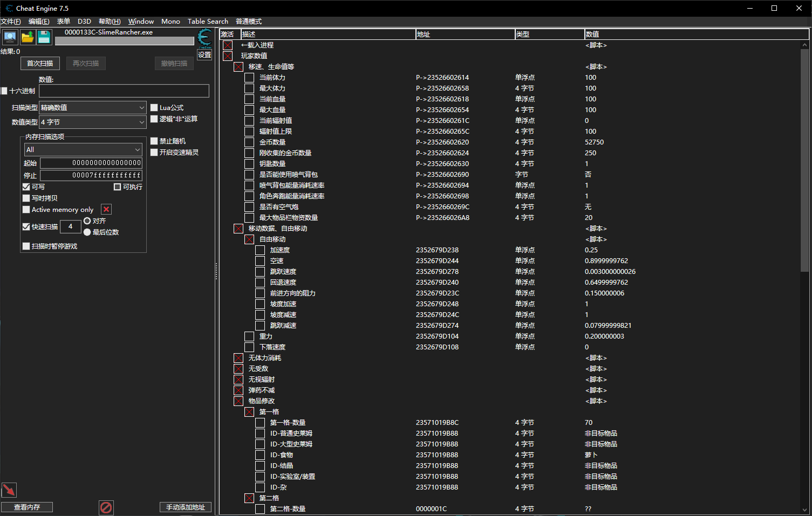Freeze the 当前体力 entry checkbox
This screenshot has height=516, width=812.
pos(249,78)
